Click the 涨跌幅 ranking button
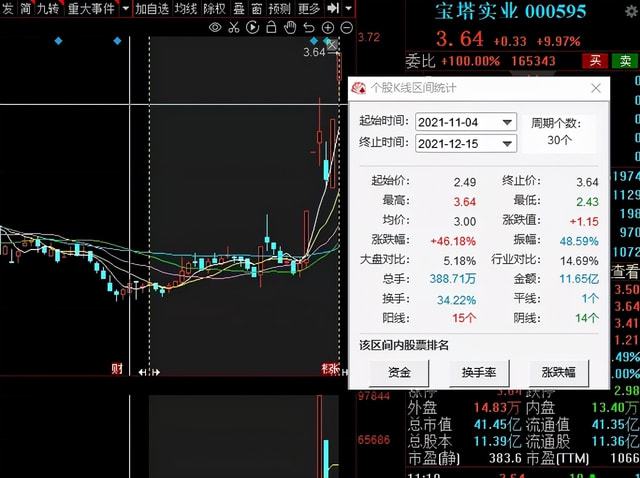 tap(558, 372)
